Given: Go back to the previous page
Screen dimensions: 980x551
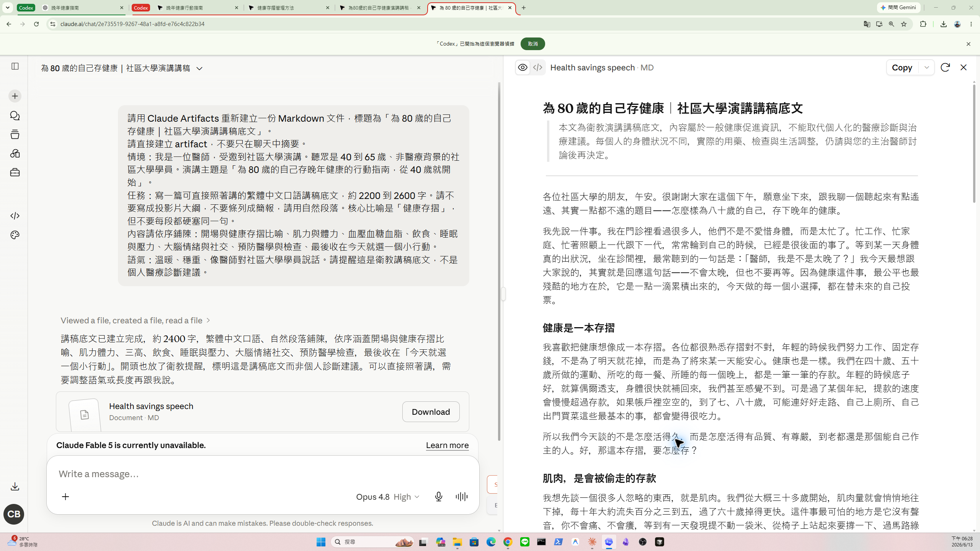Looking at the screenshot, I should coord(9,24).
